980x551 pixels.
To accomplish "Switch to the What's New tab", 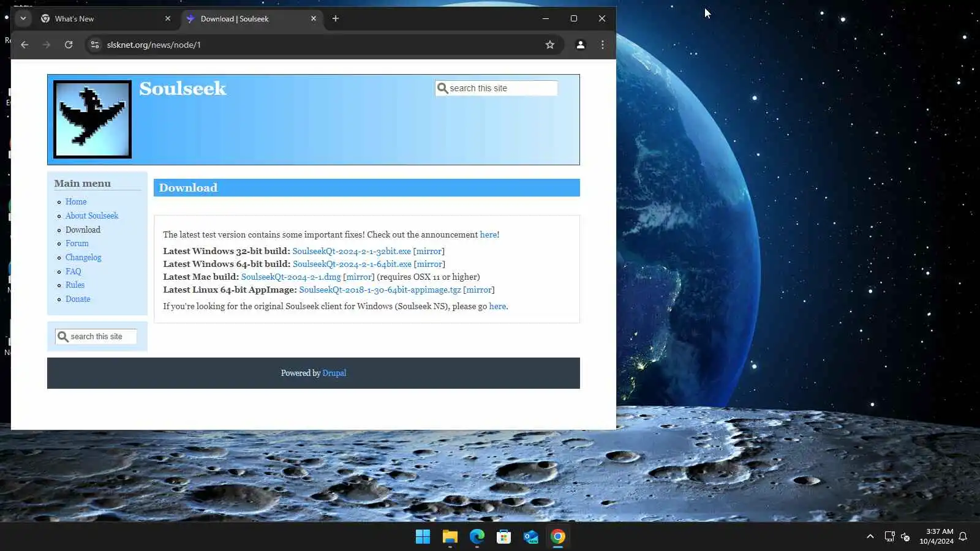I will point(106,18).
